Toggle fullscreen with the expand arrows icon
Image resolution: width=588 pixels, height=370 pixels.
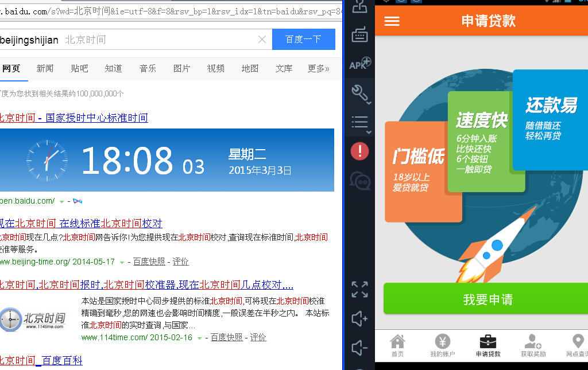click(359, 290)
